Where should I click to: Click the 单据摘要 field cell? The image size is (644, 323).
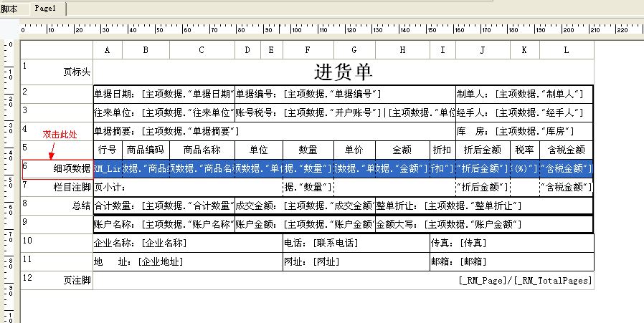pos(275,131)
